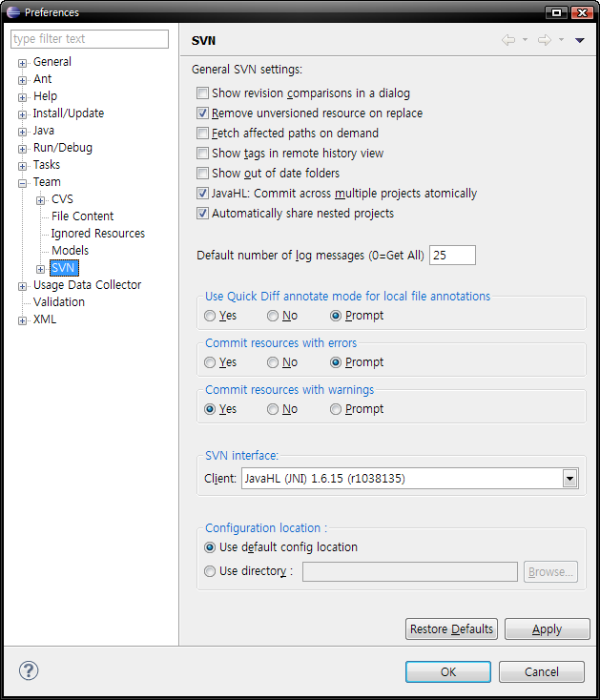Click the Eclipse Preferences title icon
The width and height of the screenshot is (600, 700).
click(x=13, y=12)
